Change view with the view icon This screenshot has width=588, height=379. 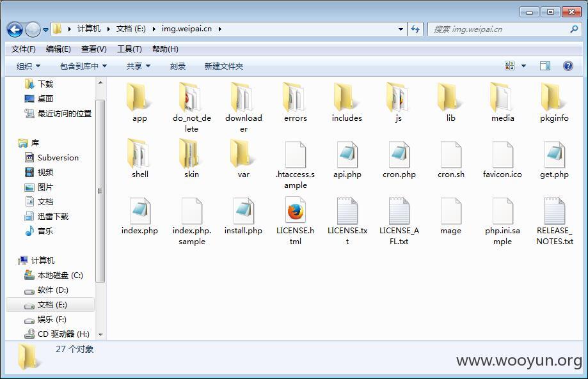coord(510,66)
